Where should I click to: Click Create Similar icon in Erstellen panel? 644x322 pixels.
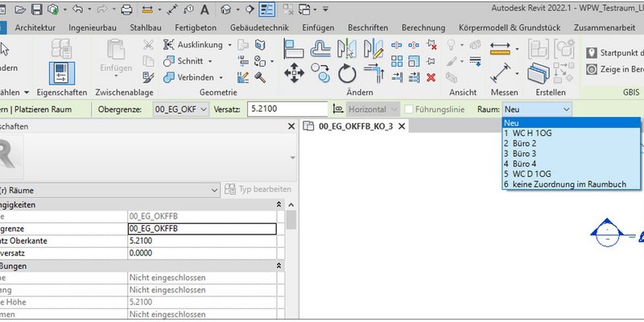538,72
